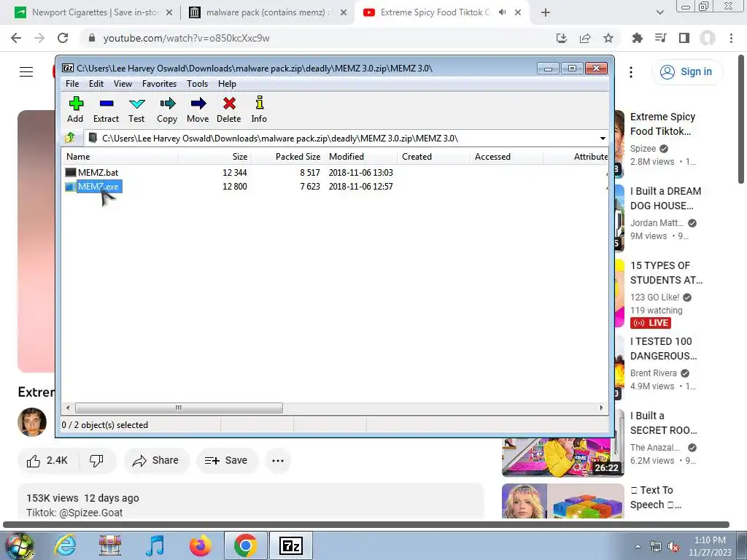Open the 15 TYPES OF STUDENTS live video

coord(666,273)
